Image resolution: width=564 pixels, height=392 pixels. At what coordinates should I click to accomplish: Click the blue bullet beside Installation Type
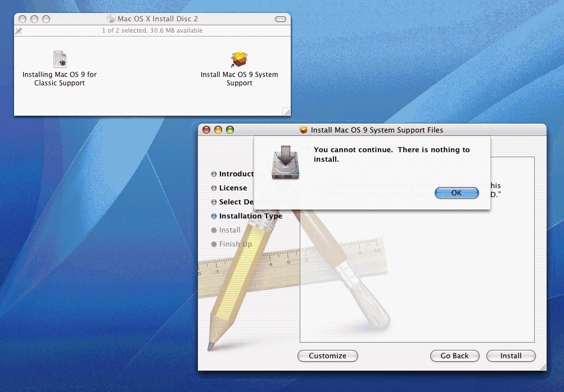click(x=214, y=216)
